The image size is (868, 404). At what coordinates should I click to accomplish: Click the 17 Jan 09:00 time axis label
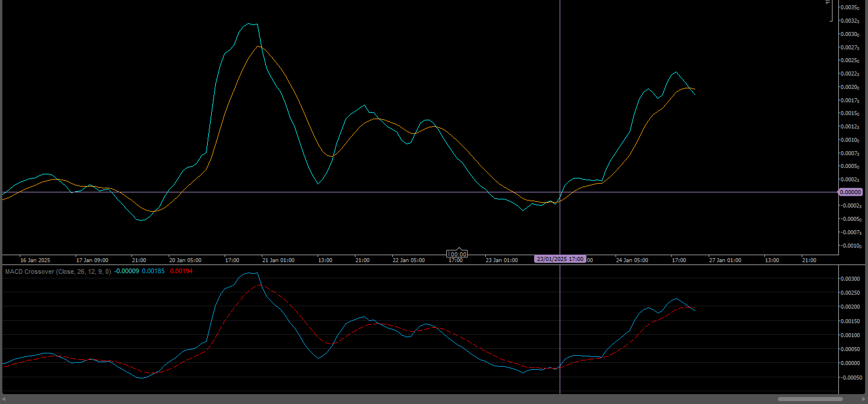(92, 260)
